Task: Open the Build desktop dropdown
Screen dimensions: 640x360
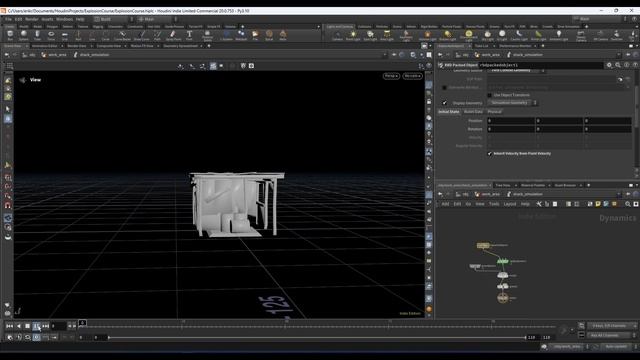Action: tap(113, 19)
